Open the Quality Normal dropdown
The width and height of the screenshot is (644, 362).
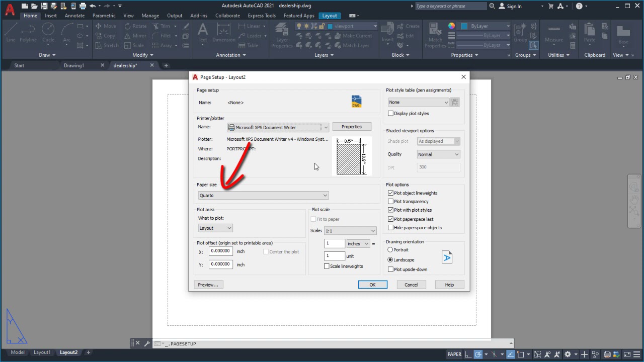click(438, 154)
